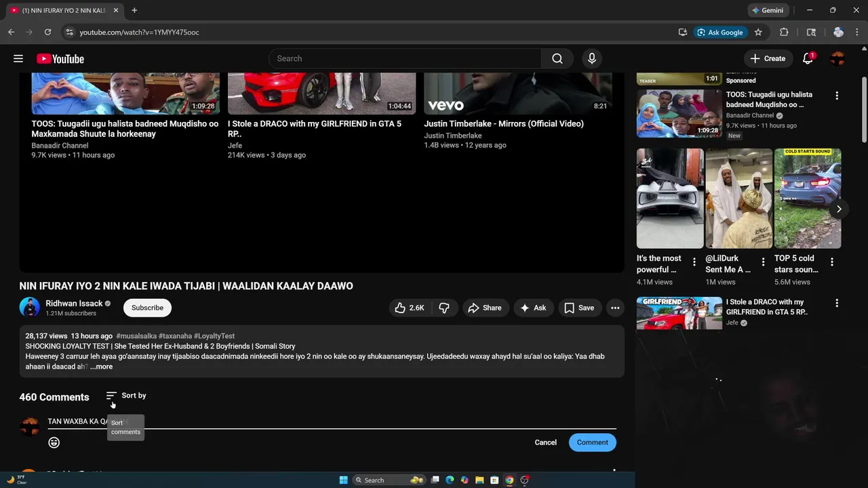Open Windows Start menu
Screen dimensions: 868x488
coord(343,480)
